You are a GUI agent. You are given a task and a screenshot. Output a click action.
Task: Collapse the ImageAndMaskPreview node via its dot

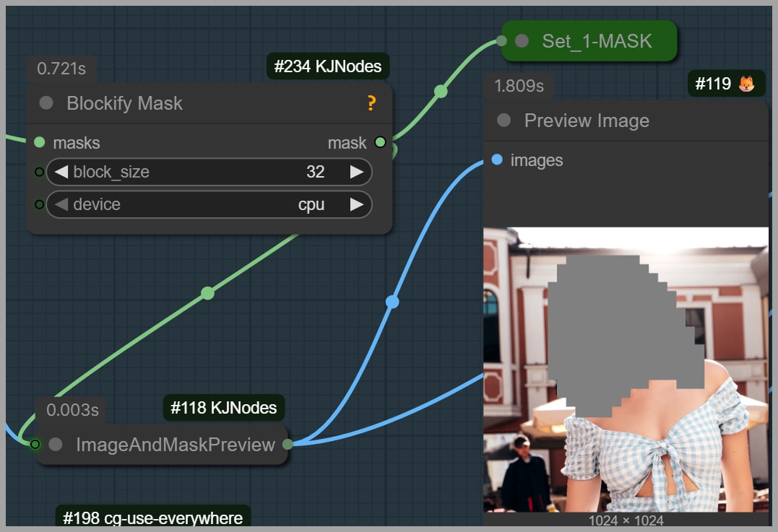point(56,445)
